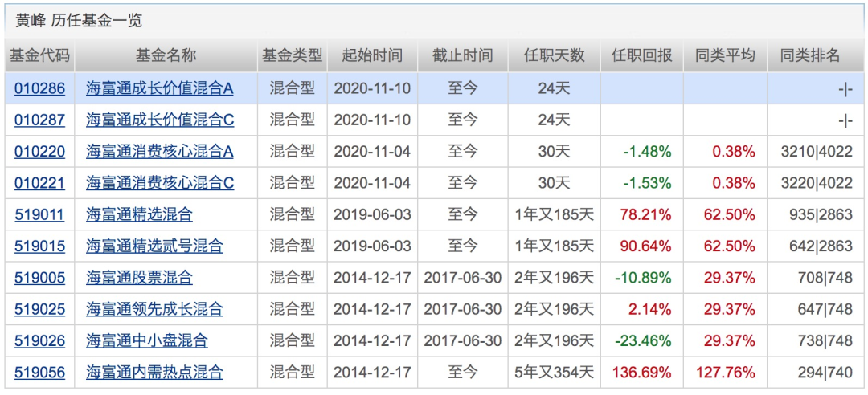Screen dimensions: 868x395
Task: Select the -23.46% return value
Action: tap(644, 340)
